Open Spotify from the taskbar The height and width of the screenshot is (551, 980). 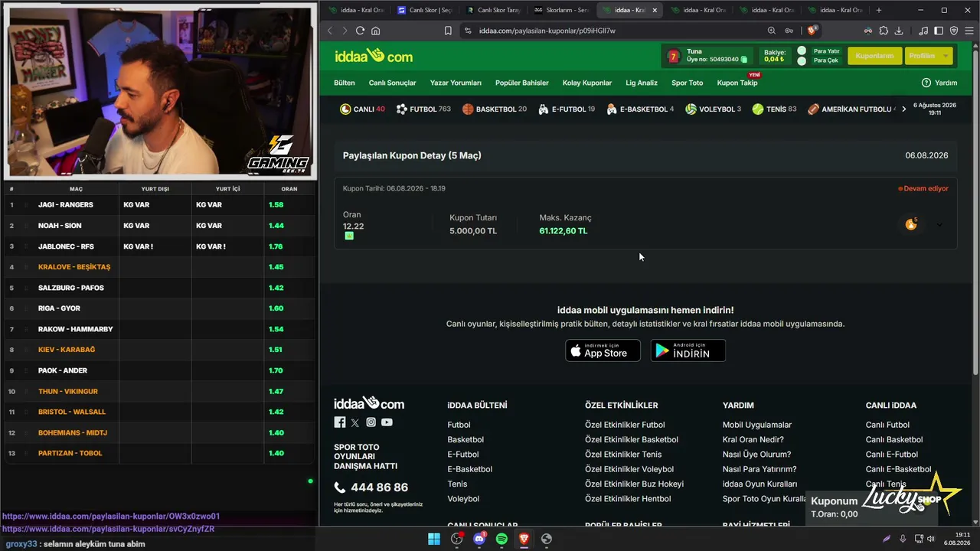pos(501,539)
